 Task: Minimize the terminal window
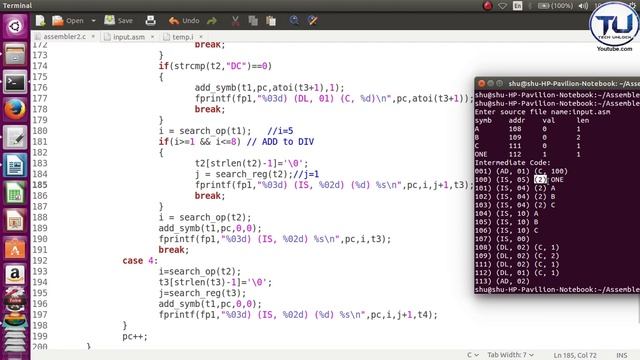(x=490, y=83)
